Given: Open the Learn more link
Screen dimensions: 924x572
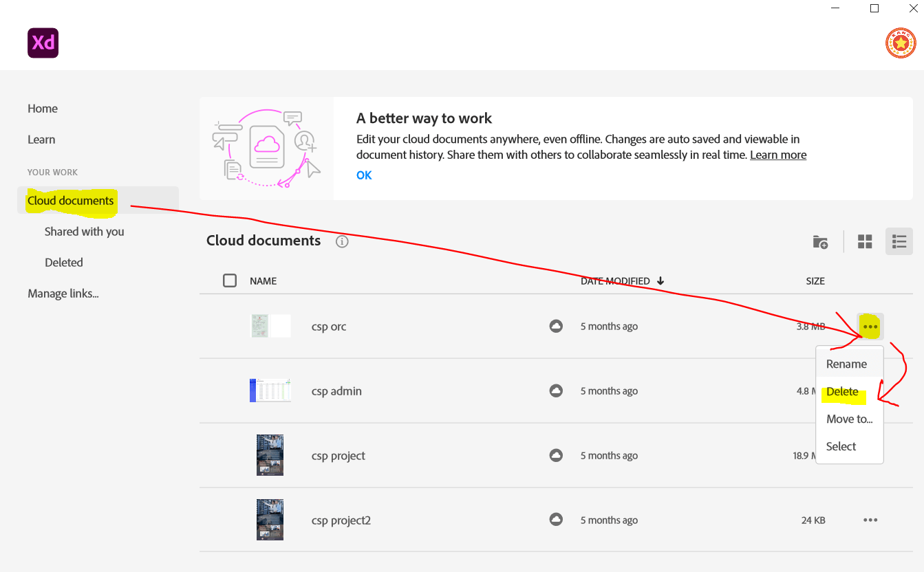Looking at the screenshot, I should tap(778, 155).
